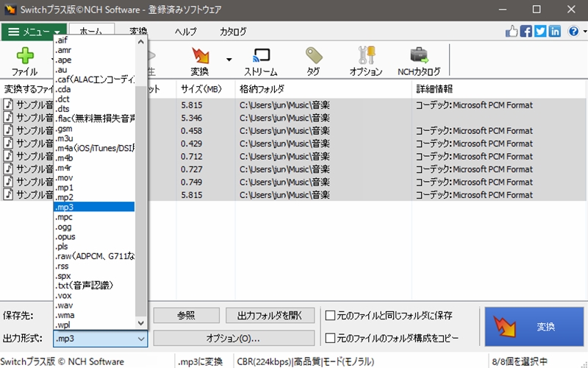Screen dimensions: 588x368
Task: Sort by detailed info column header
Action: [499, 89]
